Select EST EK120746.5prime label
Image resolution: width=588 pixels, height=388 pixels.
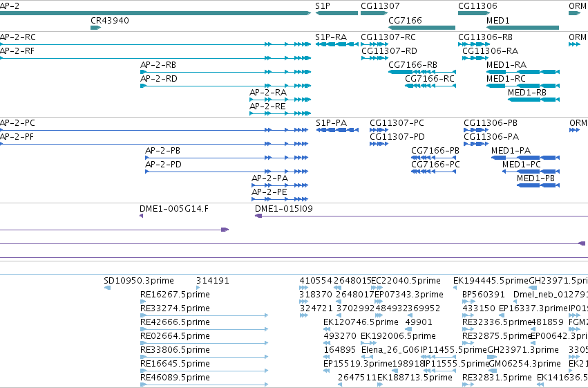pyautogui.click(x=361, y=322)
